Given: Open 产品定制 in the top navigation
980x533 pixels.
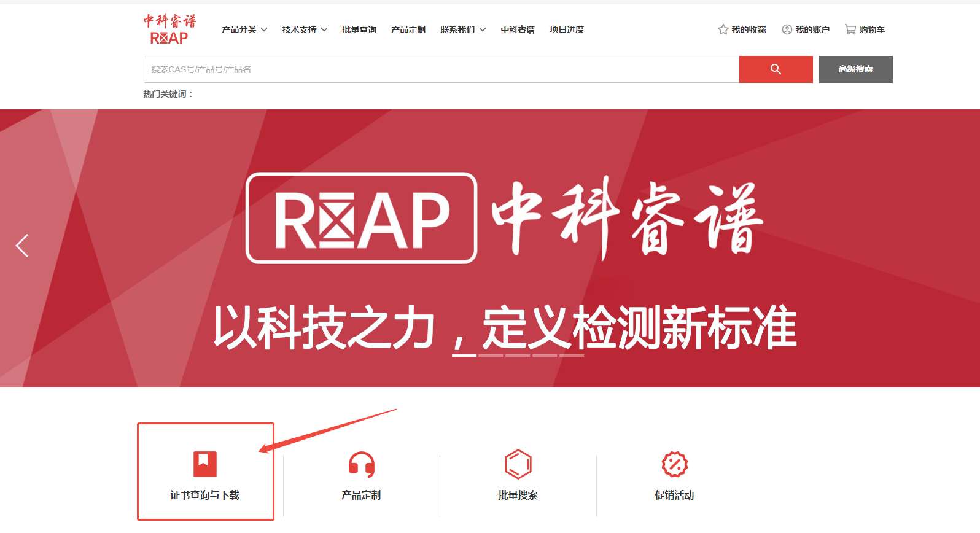Looking at the screenshot, I should (408, 29).
